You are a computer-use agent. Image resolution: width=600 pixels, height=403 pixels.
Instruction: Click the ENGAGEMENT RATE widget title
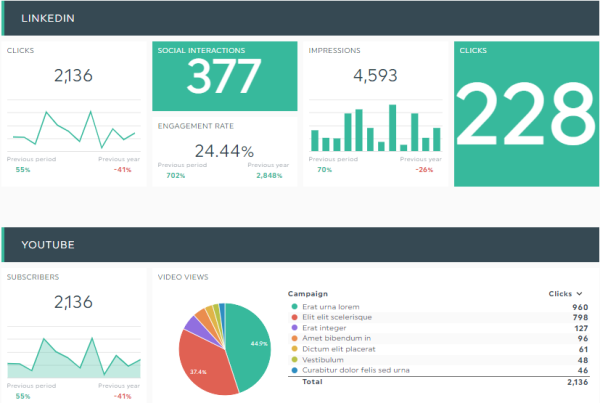(x=196, y=126)
